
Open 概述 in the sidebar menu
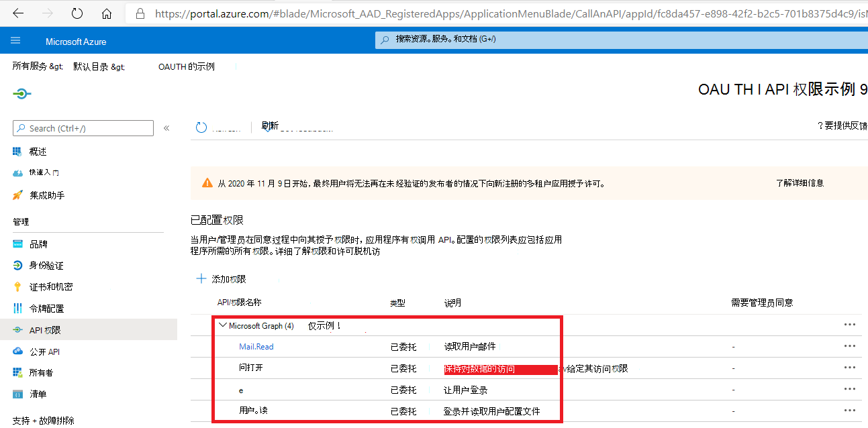(38, 152)
